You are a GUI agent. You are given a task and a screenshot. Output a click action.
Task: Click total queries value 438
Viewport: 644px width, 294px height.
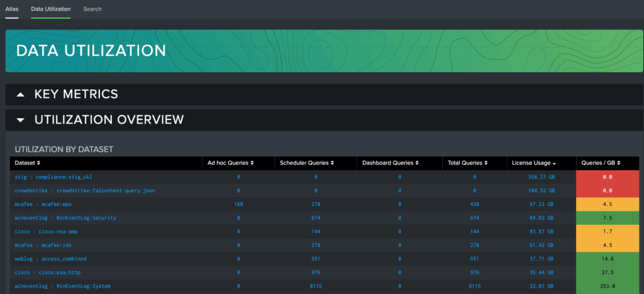[x=474, y=204]
